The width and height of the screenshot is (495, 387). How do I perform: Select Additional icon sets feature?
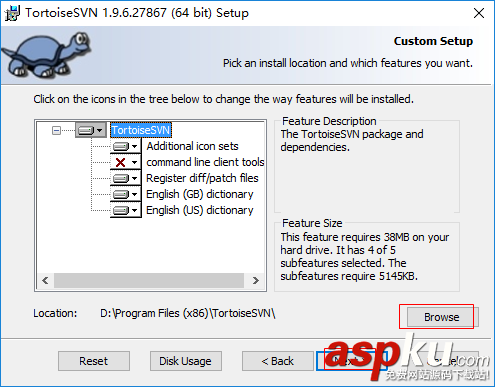[x=192, y=146]
